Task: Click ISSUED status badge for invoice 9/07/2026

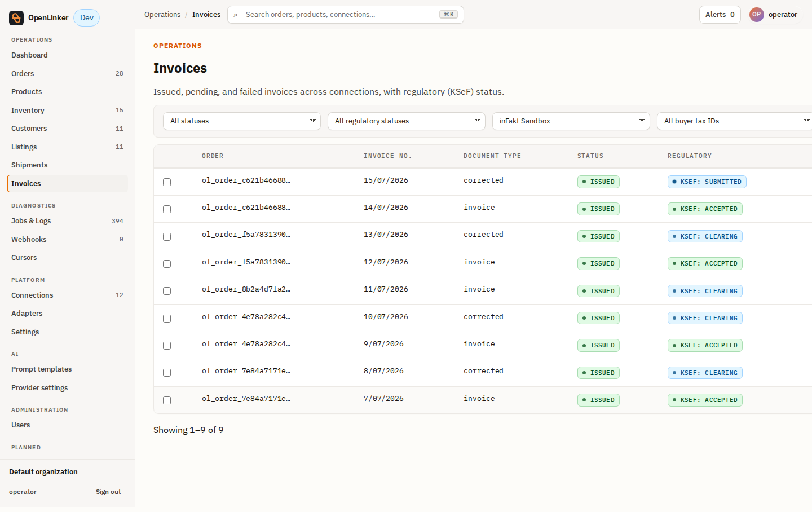Action: 598,346
